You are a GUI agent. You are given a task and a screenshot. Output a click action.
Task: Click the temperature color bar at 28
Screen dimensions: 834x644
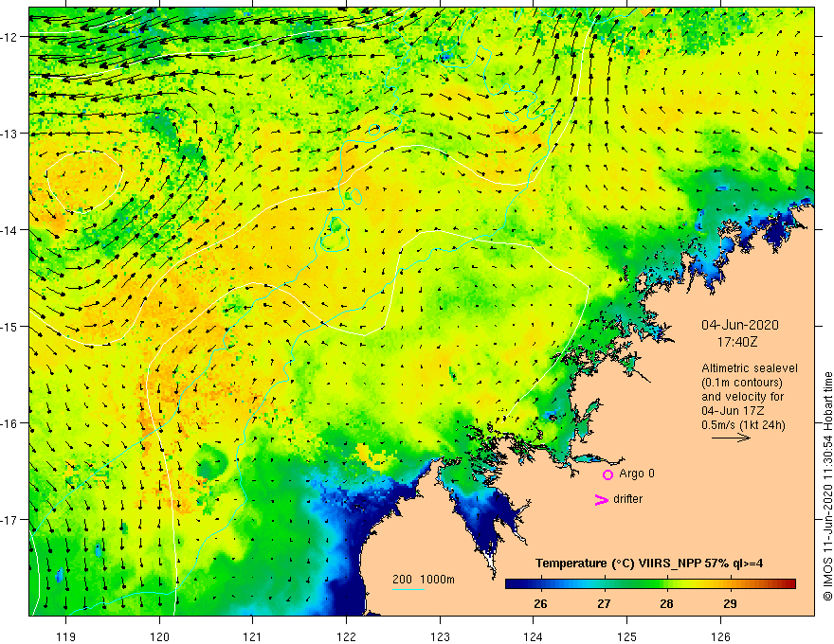point(667,584)
